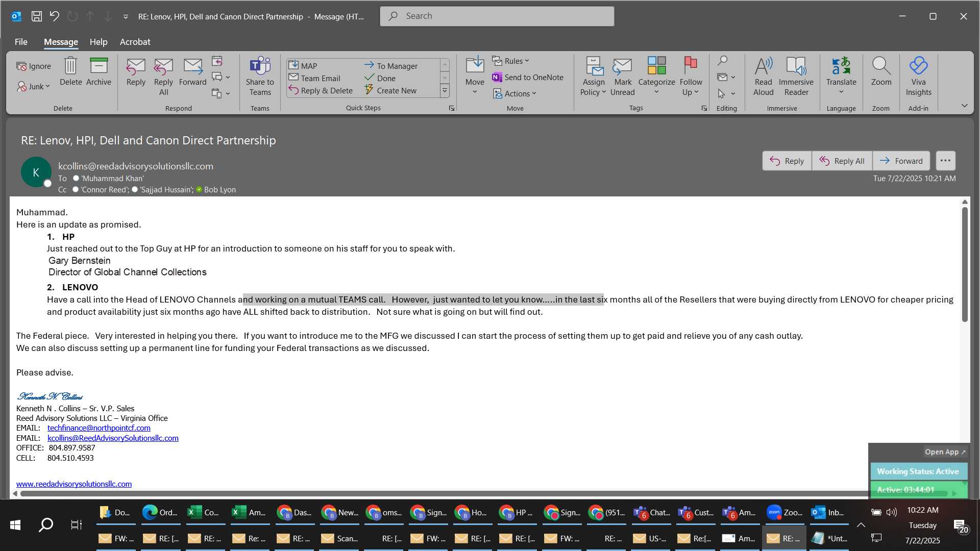Click Reply All in ribbon Respond group

[163, 77]
